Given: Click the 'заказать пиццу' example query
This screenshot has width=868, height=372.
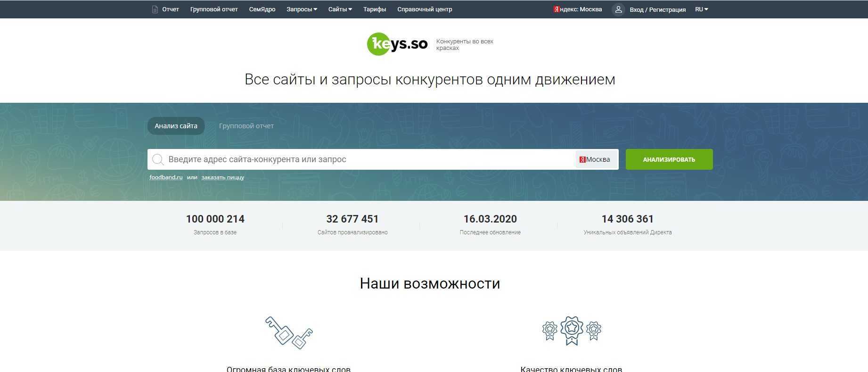Looking at the screenshot, I should [x=223, y=177].
